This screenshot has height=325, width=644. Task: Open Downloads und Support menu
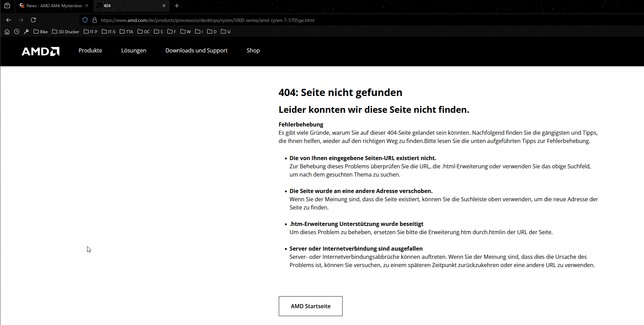(x=196, y=51)
